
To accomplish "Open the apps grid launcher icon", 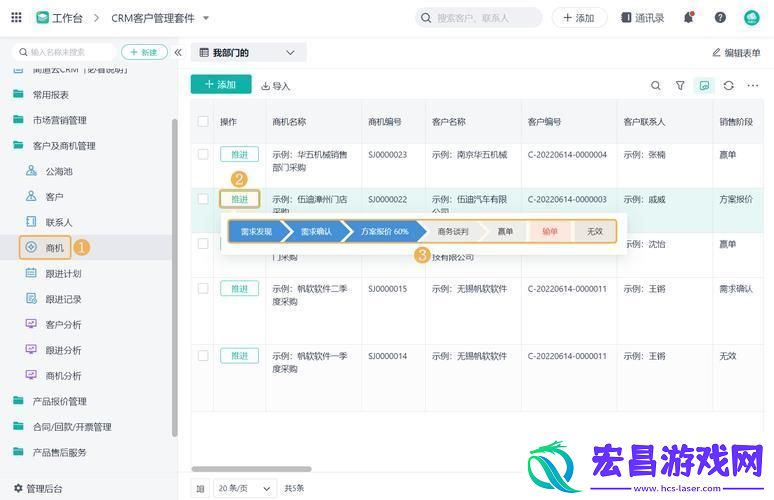I will click(16, 18).
